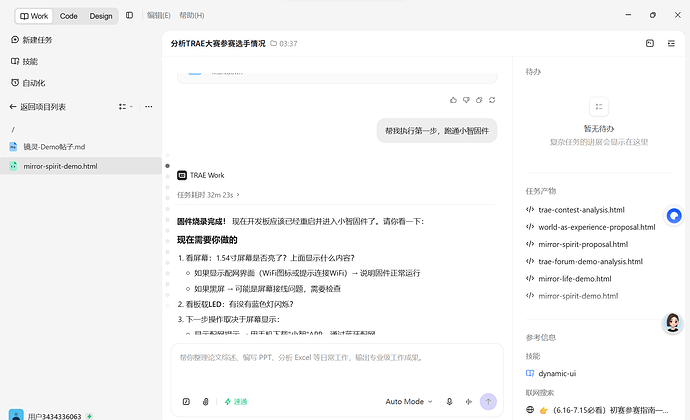Viewport: 690px width, 420px height.
Task: Click the folder icon next to 03:37
Action: [x=273, y=43]
